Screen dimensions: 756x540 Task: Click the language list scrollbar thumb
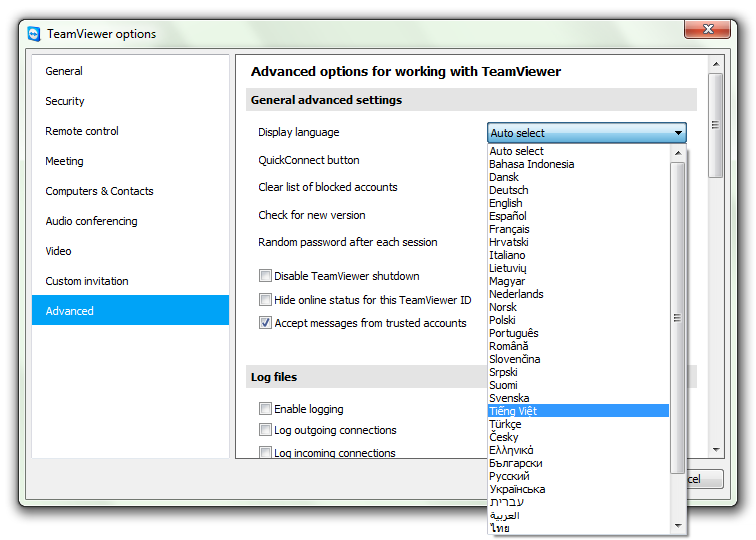click(x=678, y=318)
